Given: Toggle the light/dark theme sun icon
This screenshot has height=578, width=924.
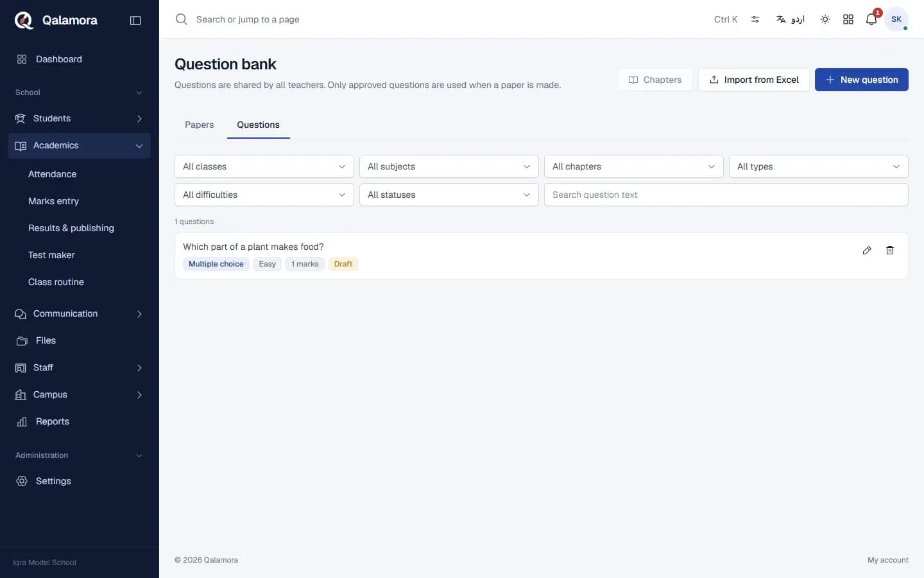Looking at the screenshot, I should click(x=825, y=19).
